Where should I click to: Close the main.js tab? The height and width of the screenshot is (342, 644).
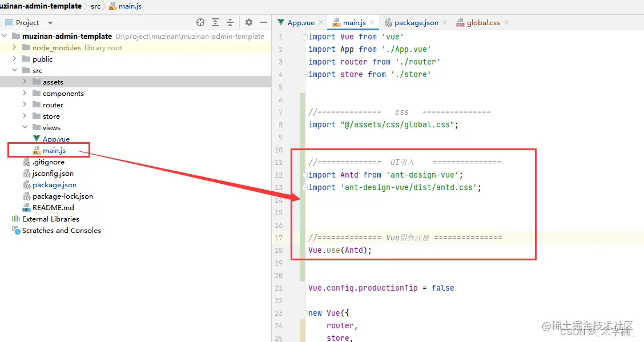tap(372, 23)
